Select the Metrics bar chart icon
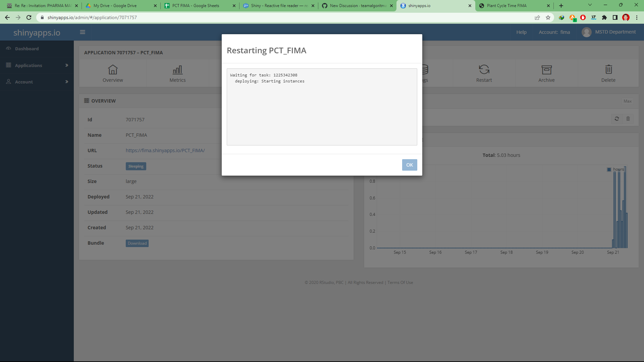The width and height of the screenshot is (644, 362). (177, 73)
